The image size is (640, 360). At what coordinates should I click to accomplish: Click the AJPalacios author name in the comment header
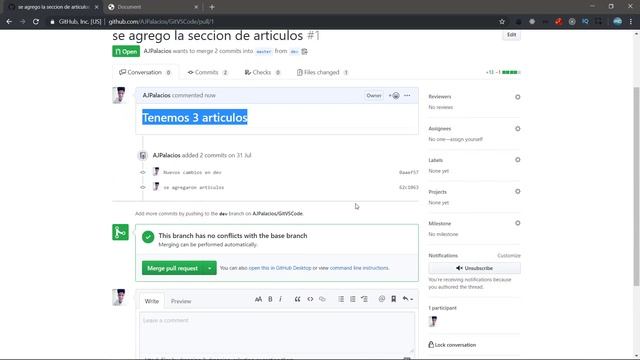coord(156,95)
